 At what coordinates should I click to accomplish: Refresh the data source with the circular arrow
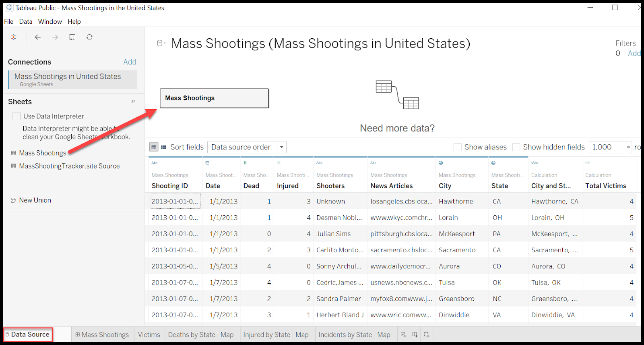click(89, 37)
